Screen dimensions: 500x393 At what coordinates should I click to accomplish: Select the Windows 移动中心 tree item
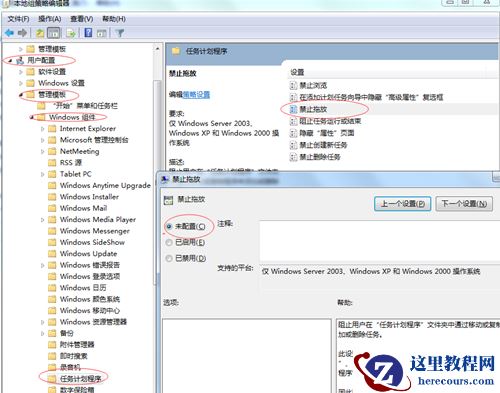[90, 310]
